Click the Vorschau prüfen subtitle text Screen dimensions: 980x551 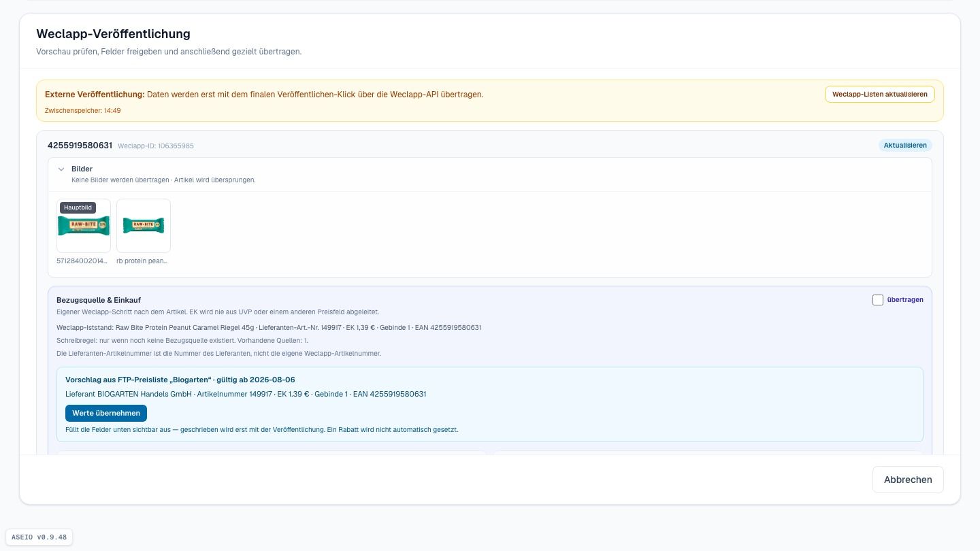coord(169,52)
